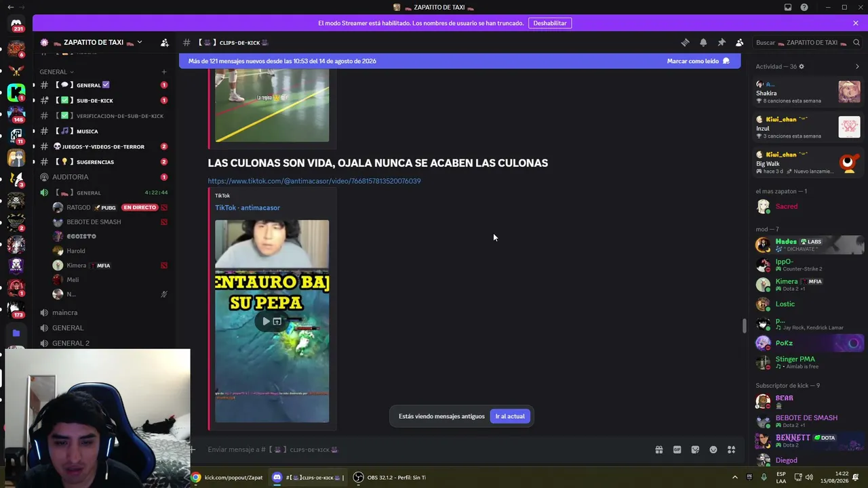Open the emoji picker icon
868x488 pixels.
tap(713, 449)
